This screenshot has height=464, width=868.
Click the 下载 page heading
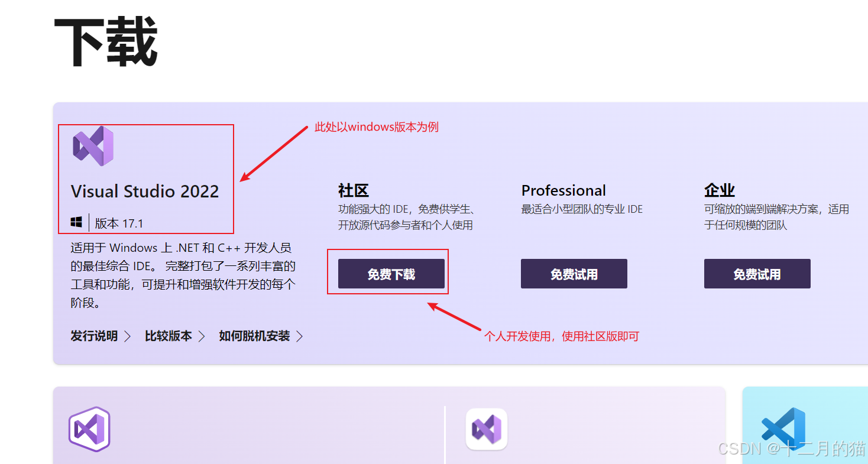pyautogui.click(x=106, y=43)
